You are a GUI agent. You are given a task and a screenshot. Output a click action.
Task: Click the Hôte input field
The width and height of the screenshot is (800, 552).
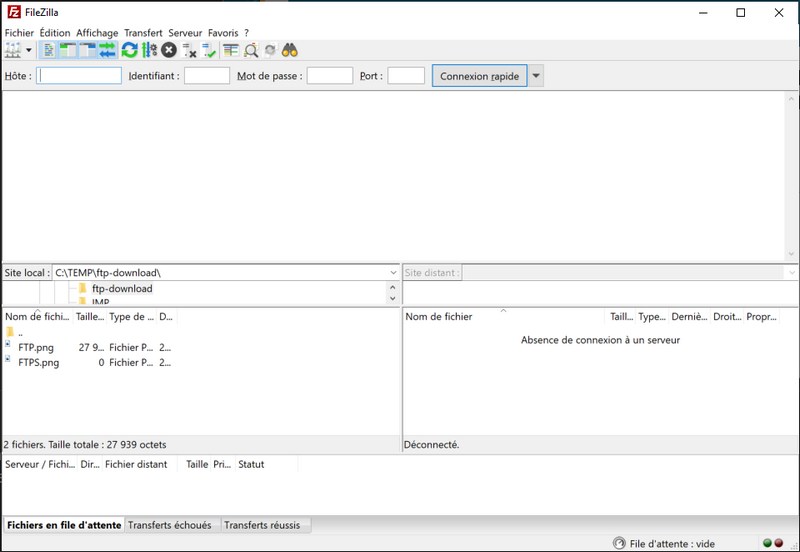pyautogui.click(x=79, y=76)
